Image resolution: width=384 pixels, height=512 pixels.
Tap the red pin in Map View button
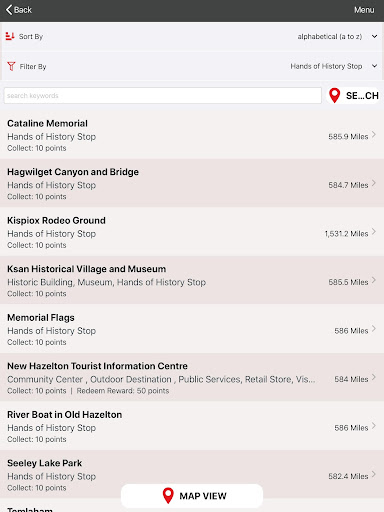168,496
